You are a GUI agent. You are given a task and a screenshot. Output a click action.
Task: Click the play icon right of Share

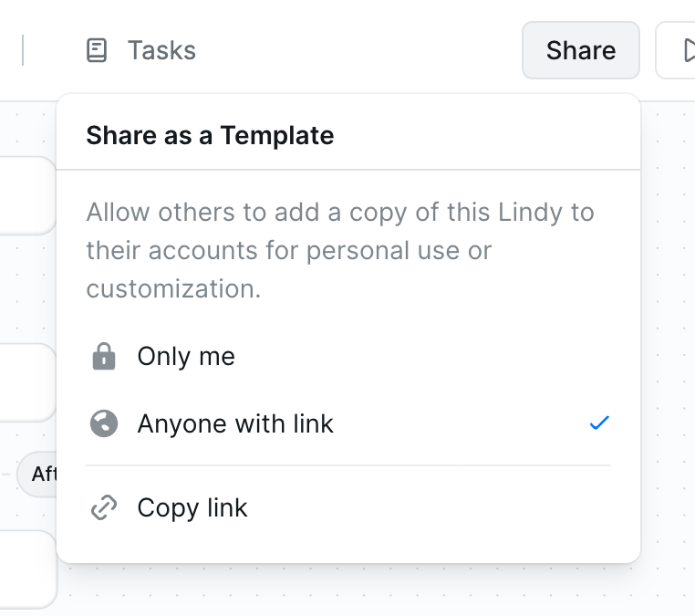point(689,50)
